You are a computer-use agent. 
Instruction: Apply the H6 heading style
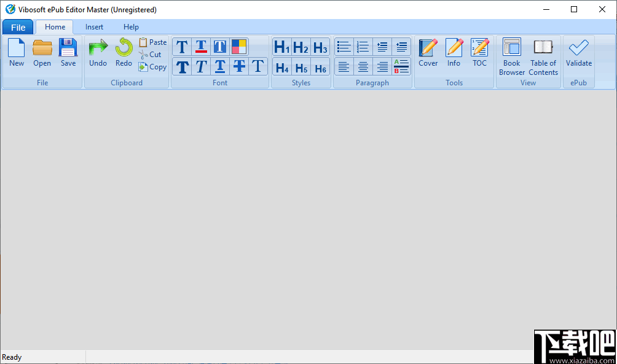point(320,66)
